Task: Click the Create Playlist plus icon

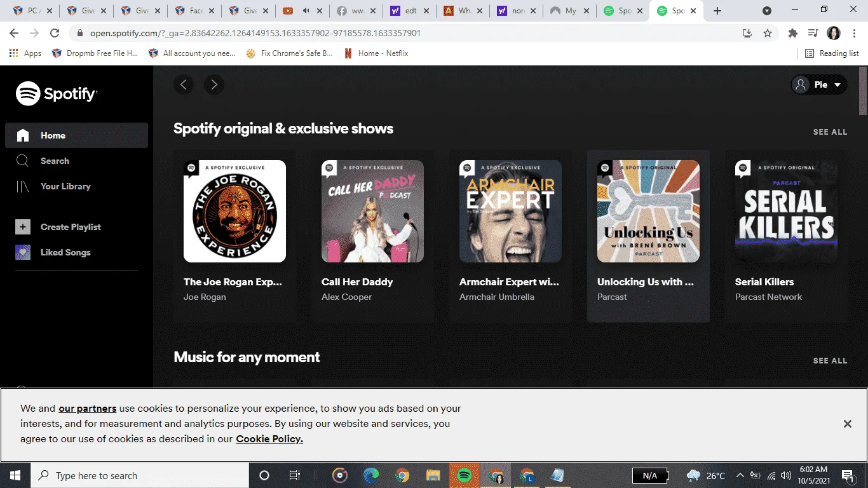Action: point(23,227)
